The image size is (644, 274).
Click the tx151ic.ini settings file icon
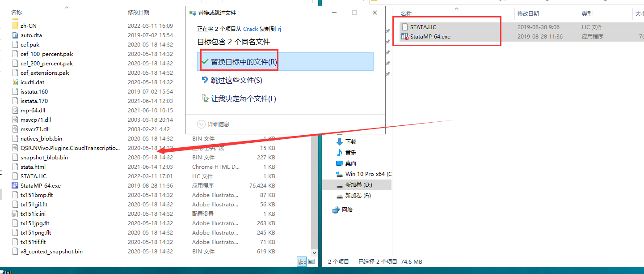coord(15,214)
